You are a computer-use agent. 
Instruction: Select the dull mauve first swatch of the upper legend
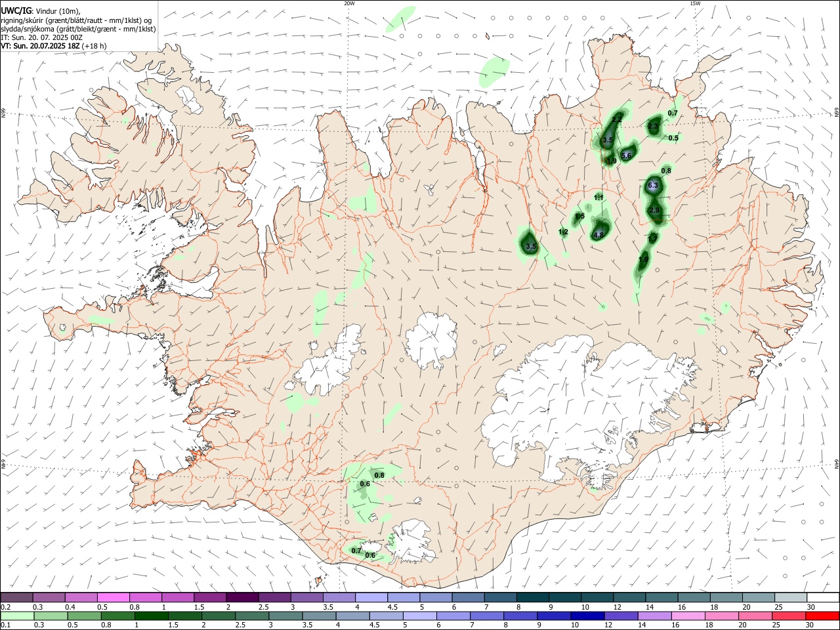(16, 597)
